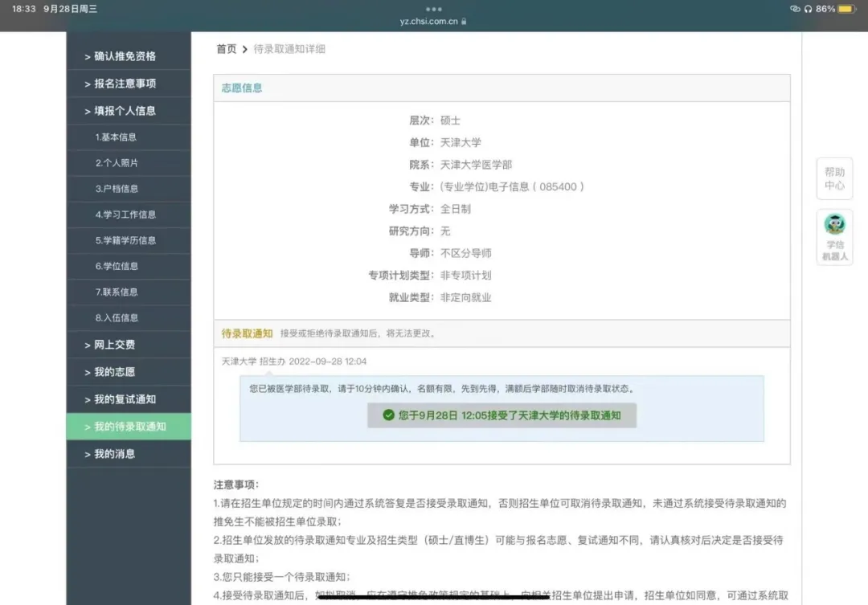Click 不区分导师 advisor value
The image size is (868, 605).
[465, 254]
